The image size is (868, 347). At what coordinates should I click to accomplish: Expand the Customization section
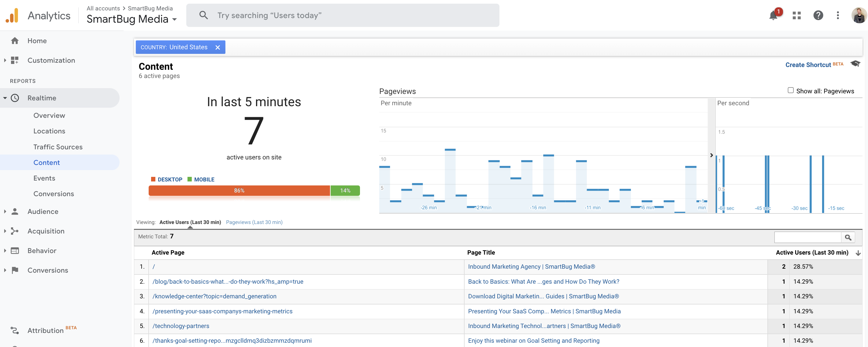point(5,60)
